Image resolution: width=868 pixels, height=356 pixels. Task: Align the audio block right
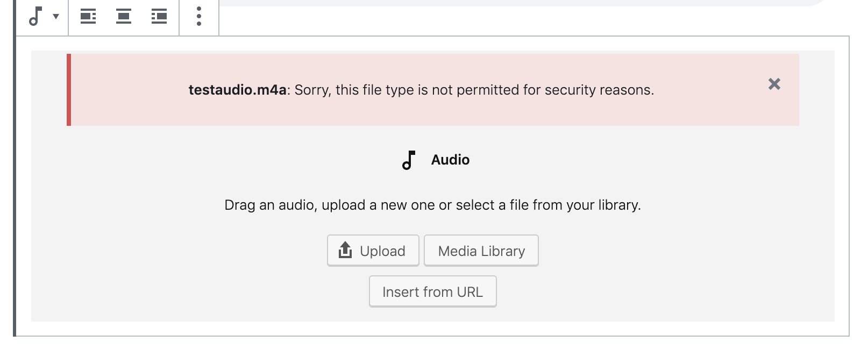(159, 17)
